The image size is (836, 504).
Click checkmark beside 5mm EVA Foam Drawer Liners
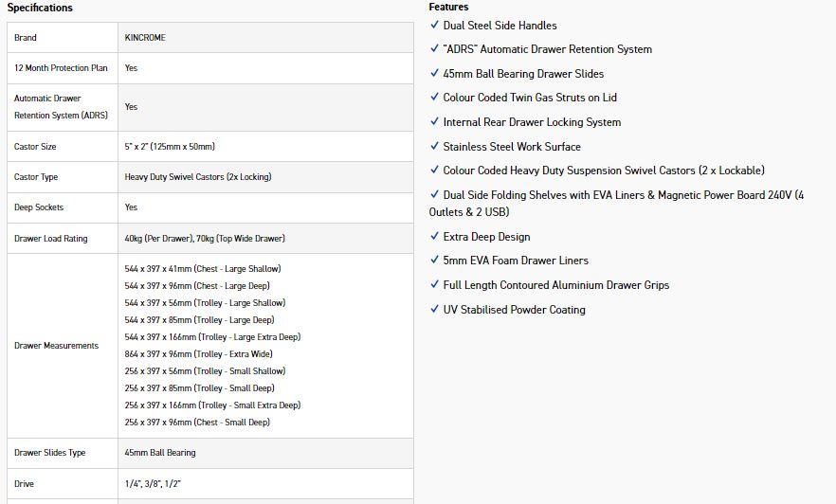point(434,261)
